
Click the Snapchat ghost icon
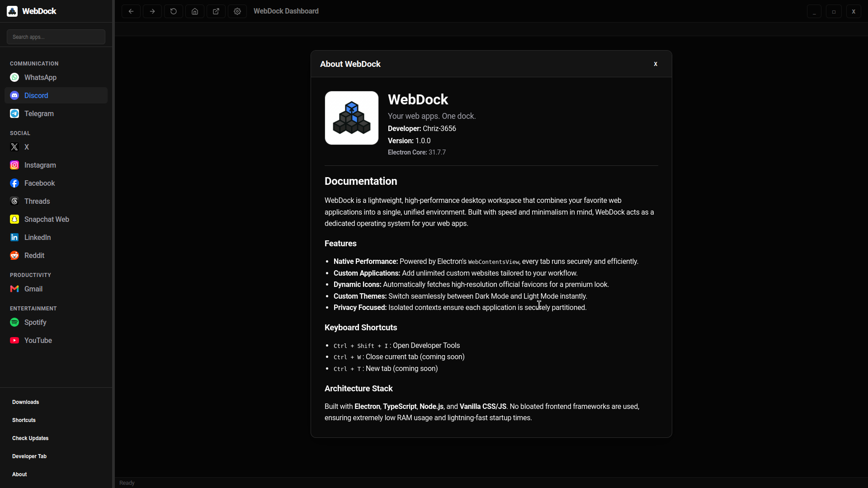tap(14, 219)
